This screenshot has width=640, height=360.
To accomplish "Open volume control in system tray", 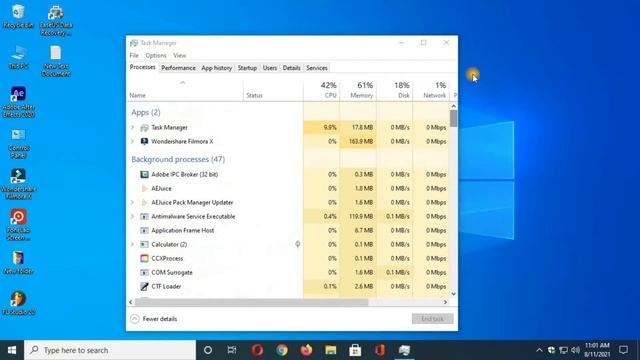I will pos(576,350).
